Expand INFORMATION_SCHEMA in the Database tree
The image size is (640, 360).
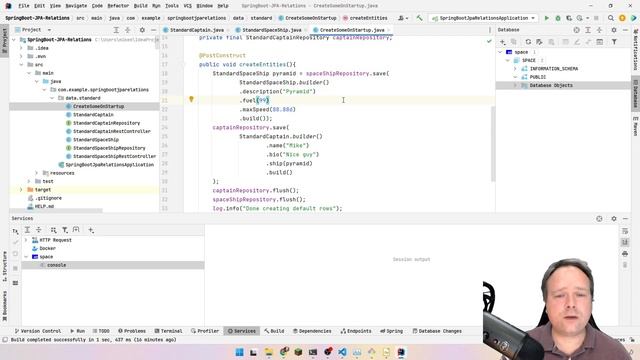tap(515, 69)
